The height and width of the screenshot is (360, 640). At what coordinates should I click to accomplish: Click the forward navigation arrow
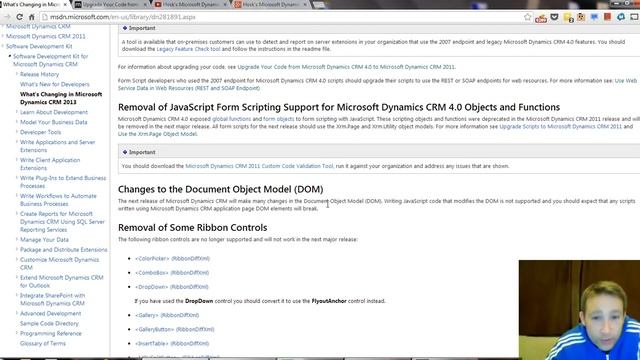[x=7, y=17]
